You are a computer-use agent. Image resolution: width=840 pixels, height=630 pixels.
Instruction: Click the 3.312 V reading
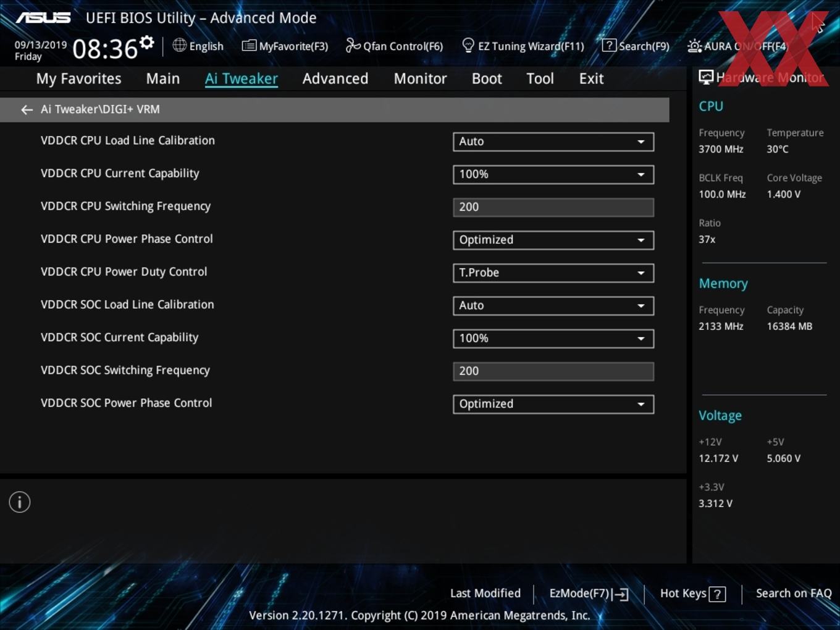(x=715, y=503)
